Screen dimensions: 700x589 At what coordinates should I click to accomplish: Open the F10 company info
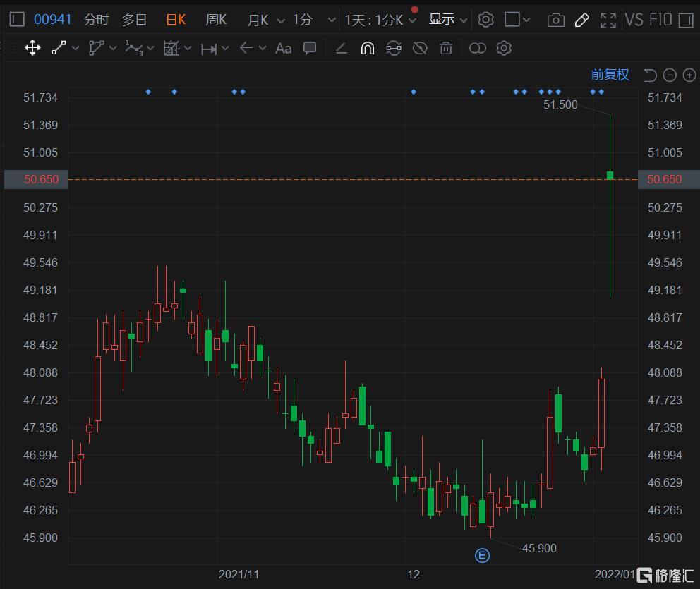pyautogui.click(x=660, y=20)
